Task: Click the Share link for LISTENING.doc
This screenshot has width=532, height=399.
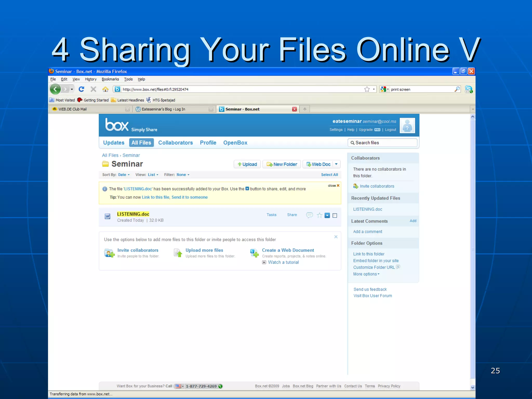Action: pos(292,215)
